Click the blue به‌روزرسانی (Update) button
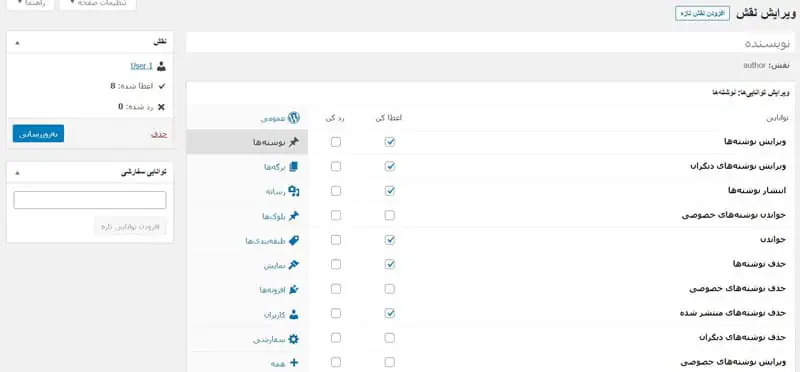This screenshot has height=372, width=800. pyautogui.click(x=39, y=134)
